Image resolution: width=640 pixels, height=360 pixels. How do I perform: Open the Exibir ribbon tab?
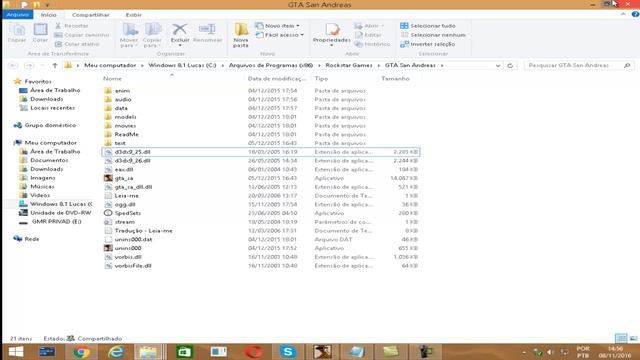pos(133,15)
